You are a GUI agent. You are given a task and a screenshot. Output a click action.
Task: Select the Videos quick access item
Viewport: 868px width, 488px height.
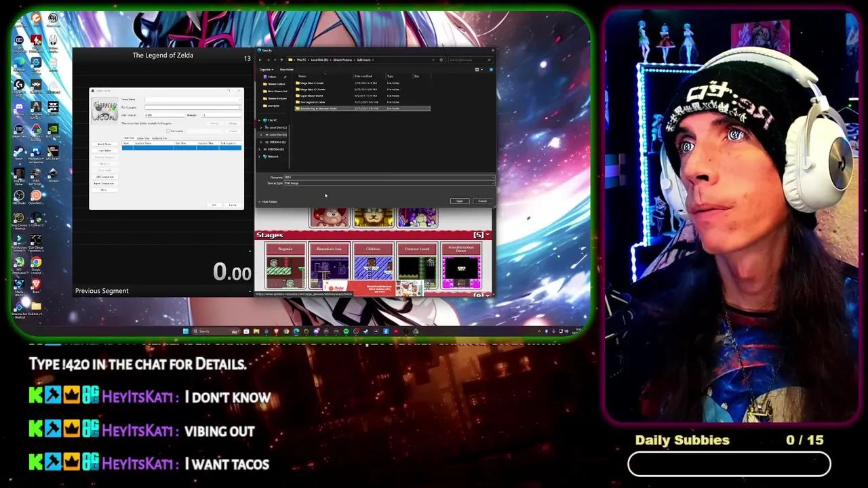pyautogui.click(x=271, y=77)
